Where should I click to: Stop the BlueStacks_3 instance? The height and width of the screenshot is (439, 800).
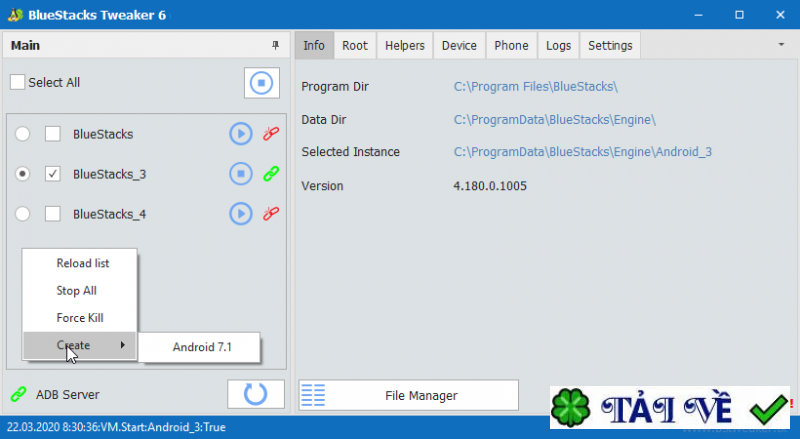[x=240, y=174]
